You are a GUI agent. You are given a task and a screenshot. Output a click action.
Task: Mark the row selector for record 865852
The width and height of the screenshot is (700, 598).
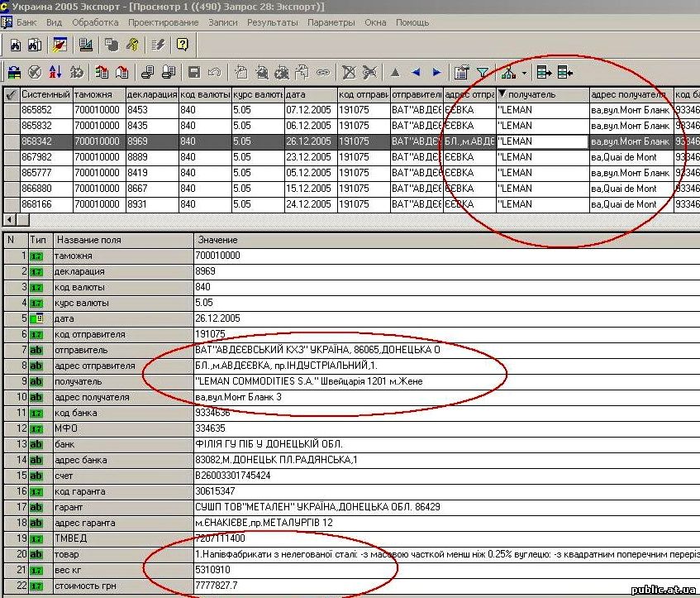pyautogui.click(x=12, y=110)
